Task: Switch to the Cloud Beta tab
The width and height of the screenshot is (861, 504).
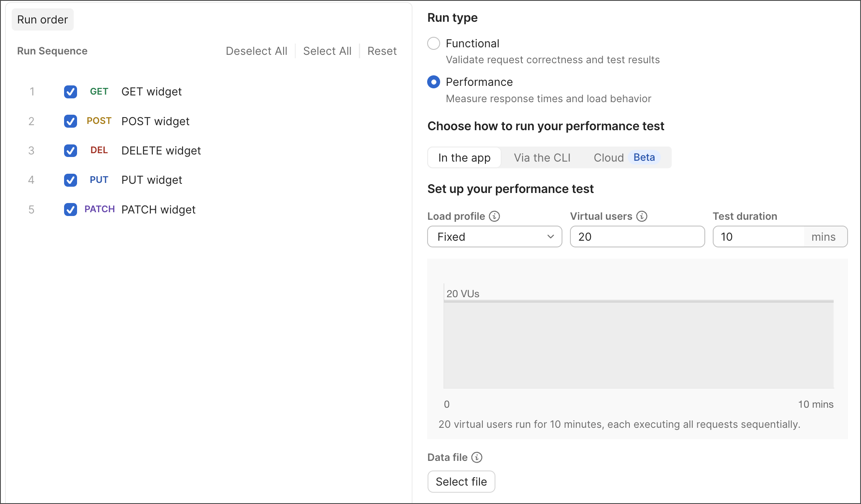Action: [x=627, y=158]
